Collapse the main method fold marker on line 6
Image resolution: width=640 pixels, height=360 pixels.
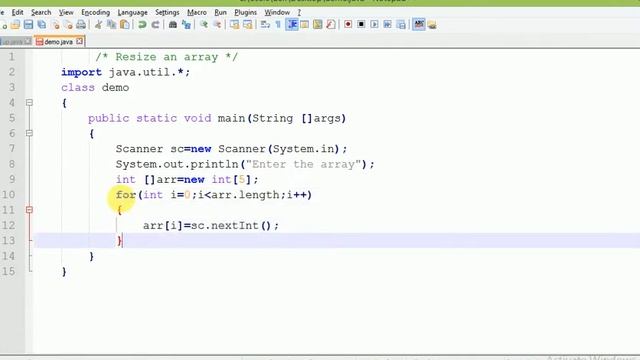[29, 133]
